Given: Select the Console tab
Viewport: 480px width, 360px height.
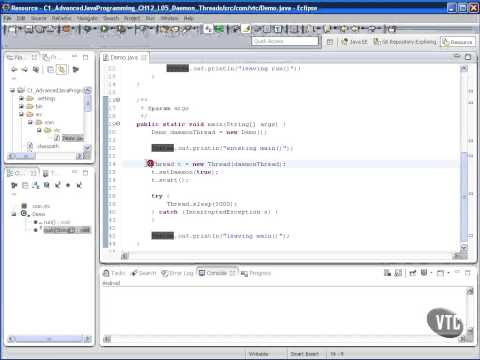Looking at the screenshot, I should pos(217,273).
